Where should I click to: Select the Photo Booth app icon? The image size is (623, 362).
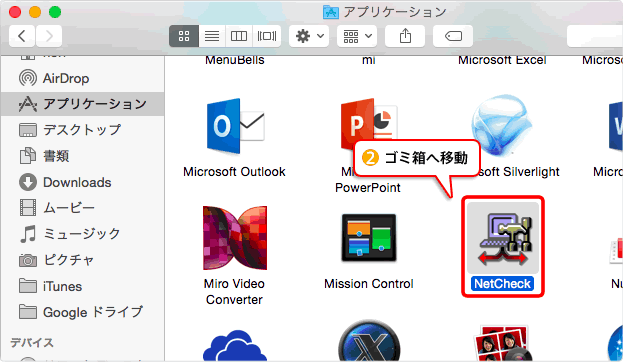[x=503, y=343]
